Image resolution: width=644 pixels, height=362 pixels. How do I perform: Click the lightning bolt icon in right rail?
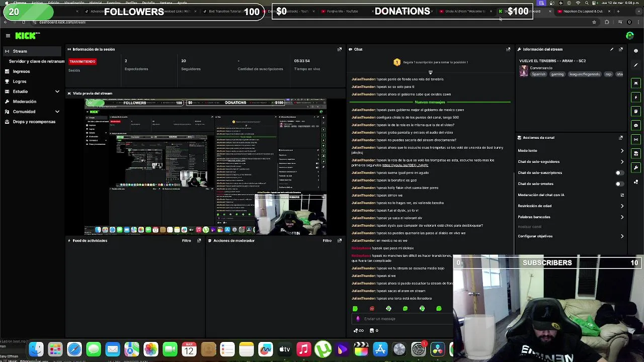coord(636,97)
